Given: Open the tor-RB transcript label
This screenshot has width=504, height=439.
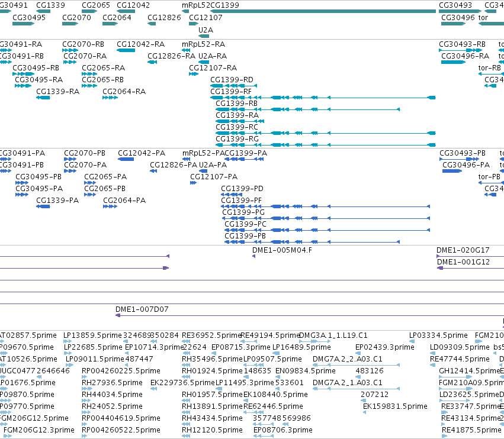Looking at the screenshot, I should [x=490, y=68].
